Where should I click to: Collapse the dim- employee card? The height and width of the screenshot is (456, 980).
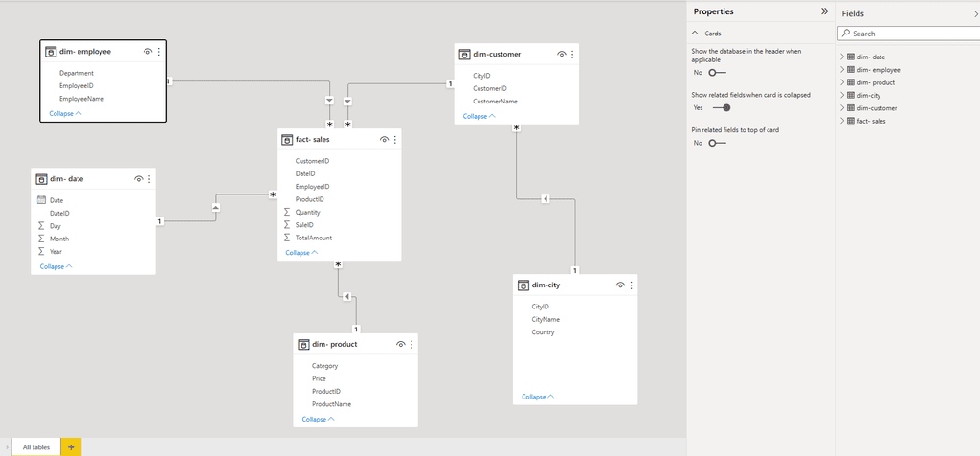point(66,114)
